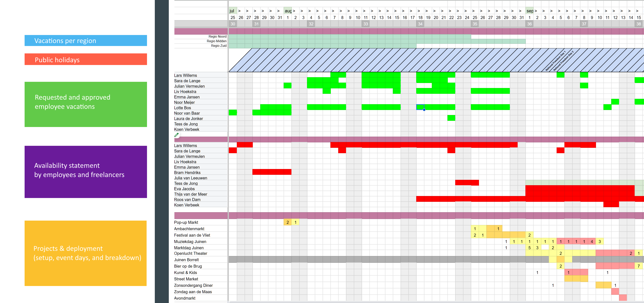Select the yellow 'Projects & deployment' box
This screenshot has width=644, height=303.
(x=86, y=253)
